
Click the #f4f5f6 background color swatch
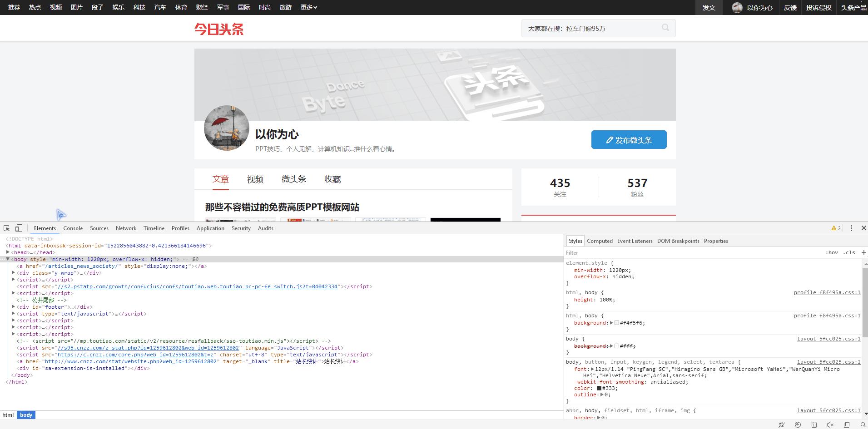[617, 323]
